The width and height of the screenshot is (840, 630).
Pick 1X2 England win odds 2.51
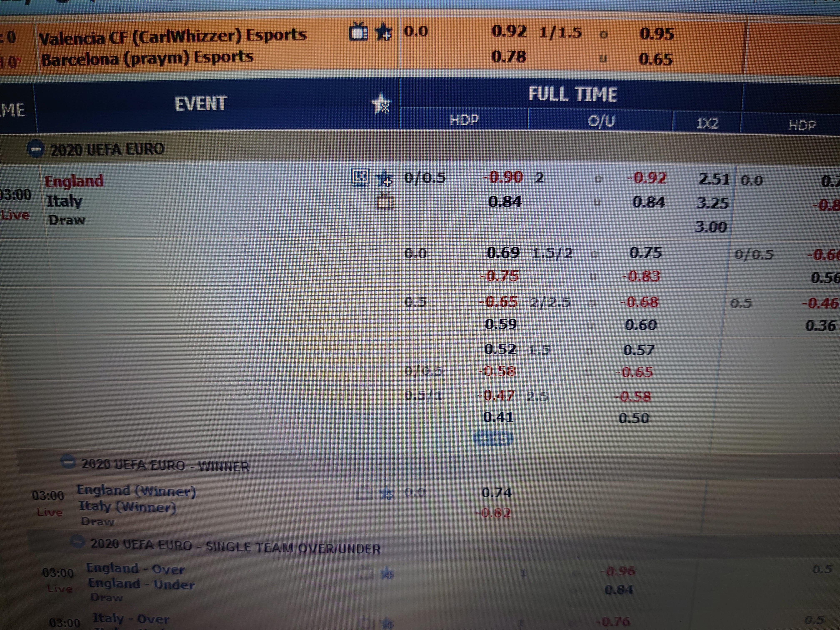[714, 179]
